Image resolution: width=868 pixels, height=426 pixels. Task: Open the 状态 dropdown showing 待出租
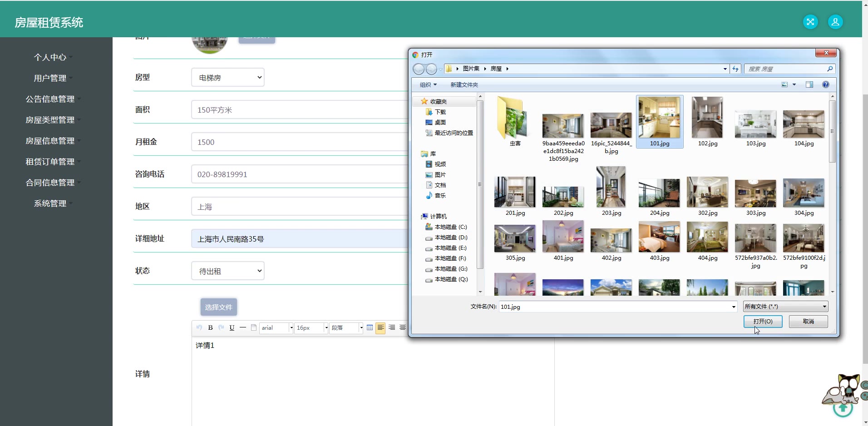pos(228,271)
